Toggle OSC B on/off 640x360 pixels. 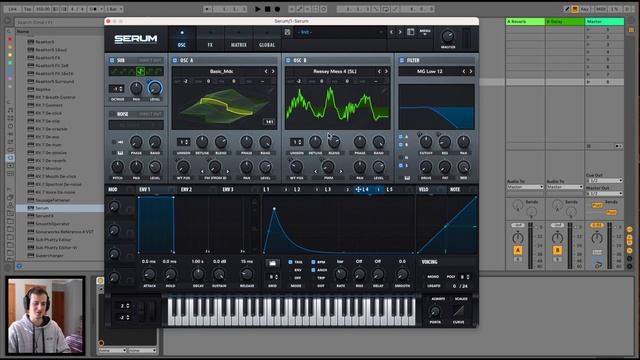(288, 60)
